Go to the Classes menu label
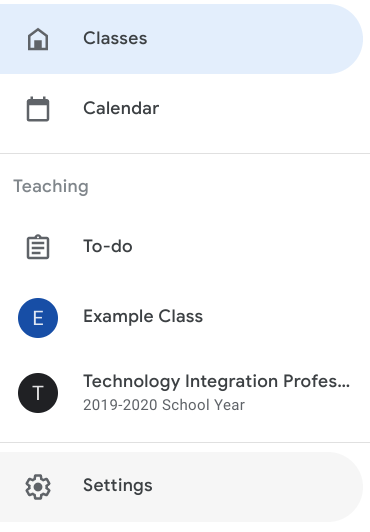This screenshot has width=370, height=532. coord(115,38)
